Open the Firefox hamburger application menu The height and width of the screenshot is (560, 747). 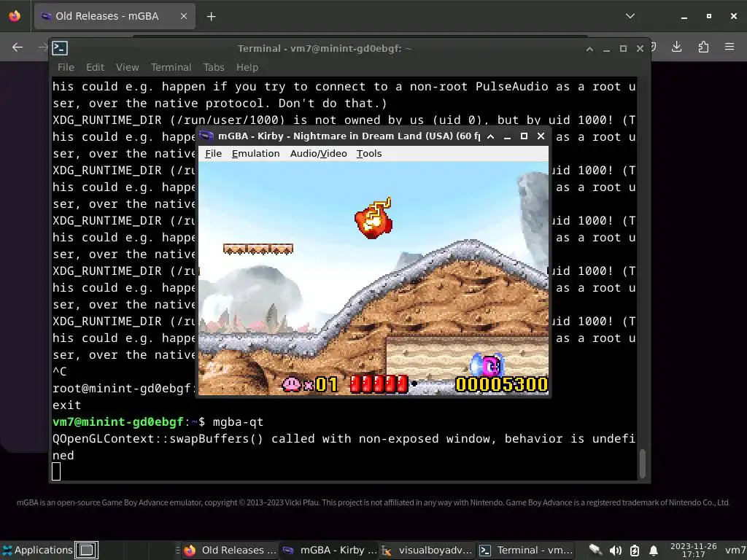click(x=729, y=47)
